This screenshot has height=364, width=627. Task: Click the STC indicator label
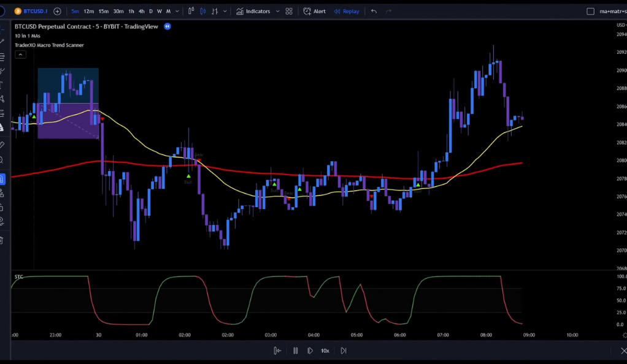point(19,276)
